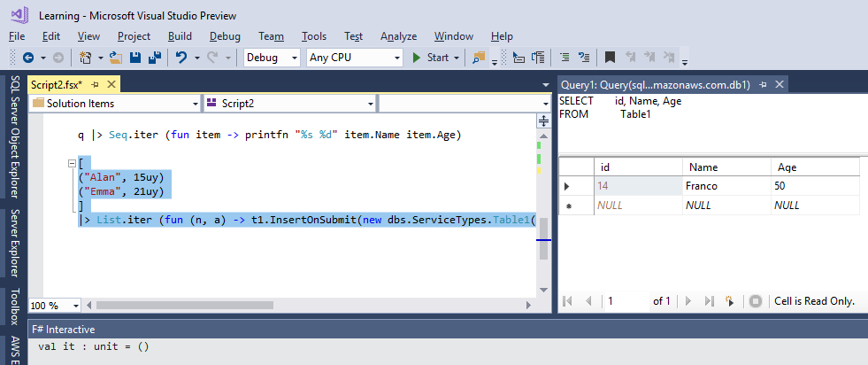Collapse the code outline at the bracket

click(72, 163)
